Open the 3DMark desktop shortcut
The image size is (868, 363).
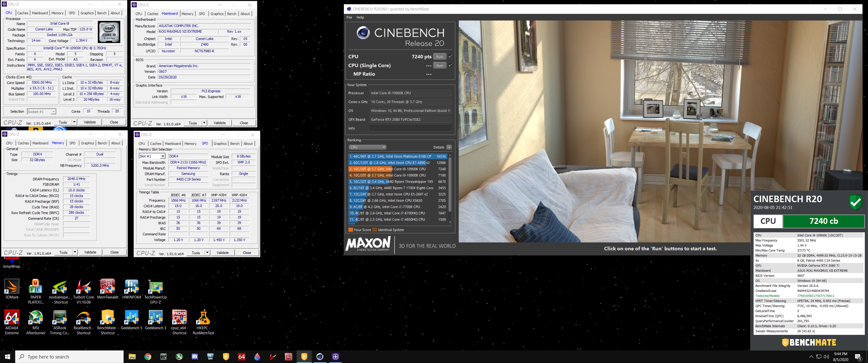(x=12, y=289)
